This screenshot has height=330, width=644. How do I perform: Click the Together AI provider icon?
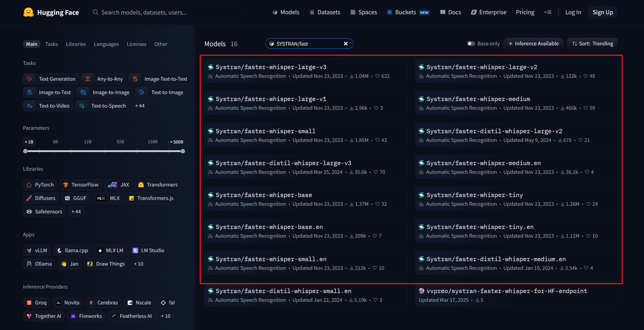click(29, 316)
